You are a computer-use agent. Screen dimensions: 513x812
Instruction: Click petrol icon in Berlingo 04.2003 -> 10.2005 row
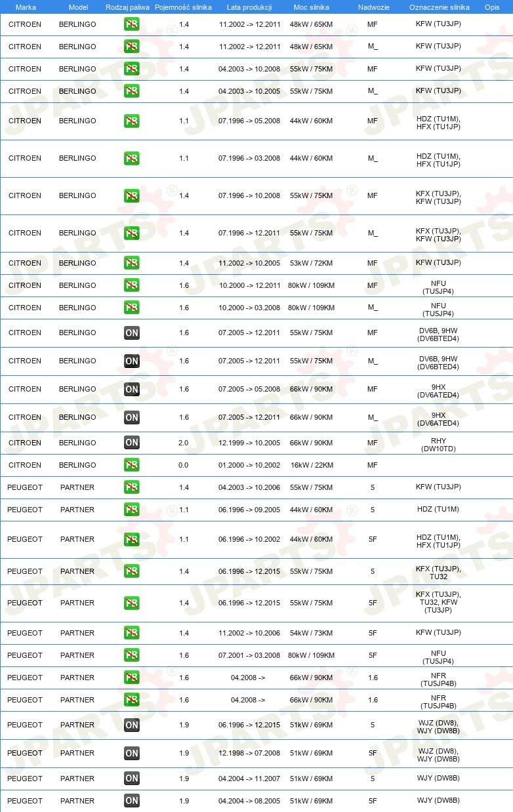click(x=132, y=91)
